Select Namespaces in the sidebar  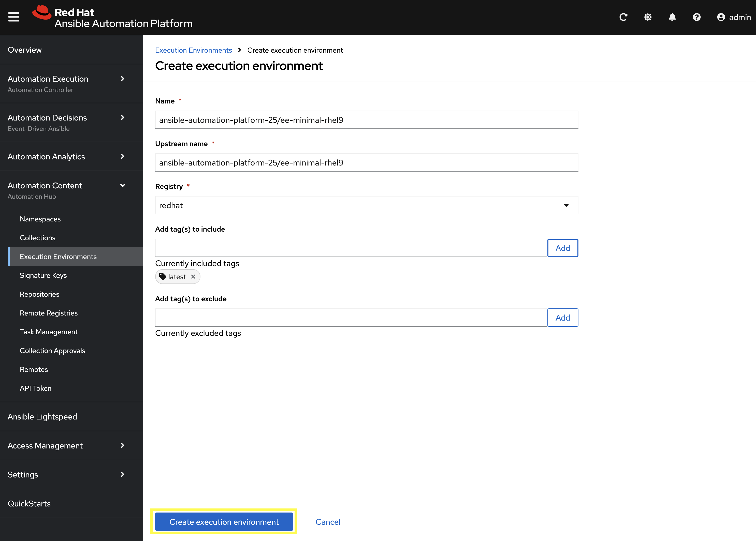tap(40, 219)
